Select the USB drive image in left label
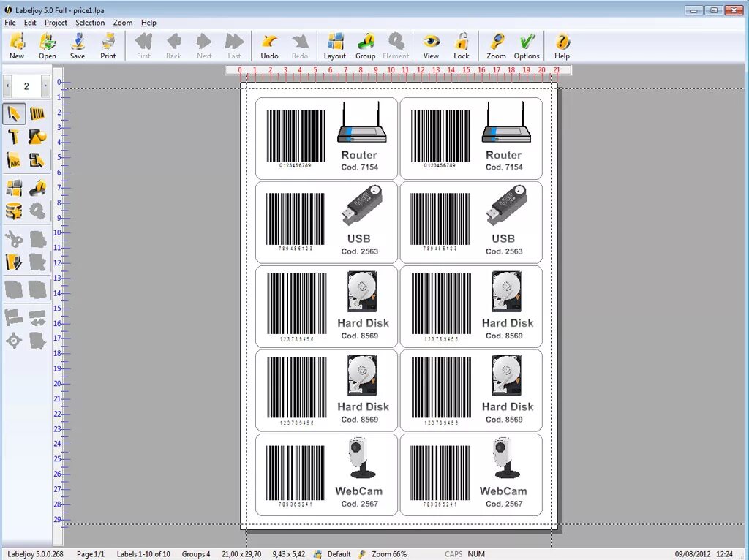Viewport: 749px width, 560px height. pos(361,205)
